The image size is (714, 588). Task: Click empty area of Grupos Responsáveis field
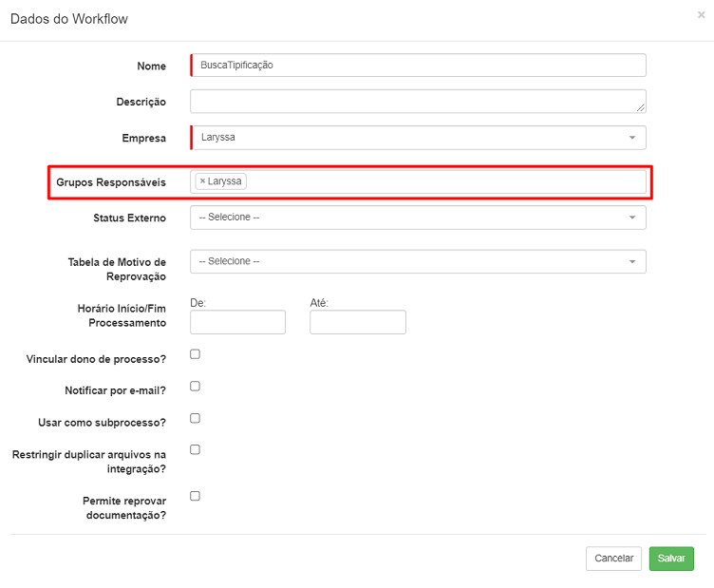[445, 181]
